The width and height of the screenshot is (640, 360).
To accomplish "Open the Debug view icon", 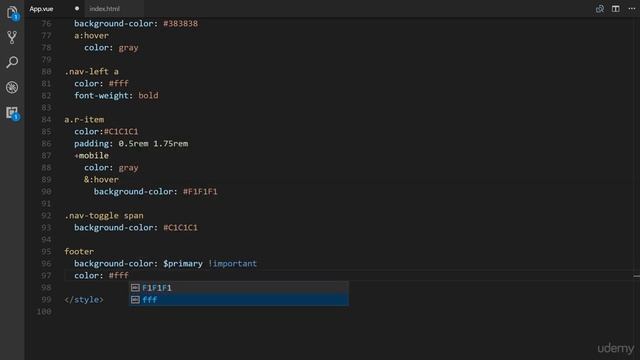I will click(12, 87).
